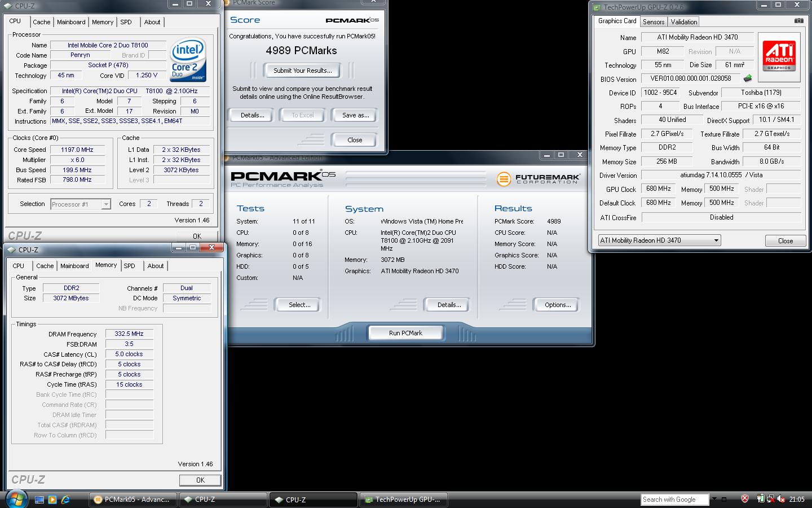Click the Run PCMark button
Image resolution: width=812 pixels, height=508 pixels.
(405, 333)
